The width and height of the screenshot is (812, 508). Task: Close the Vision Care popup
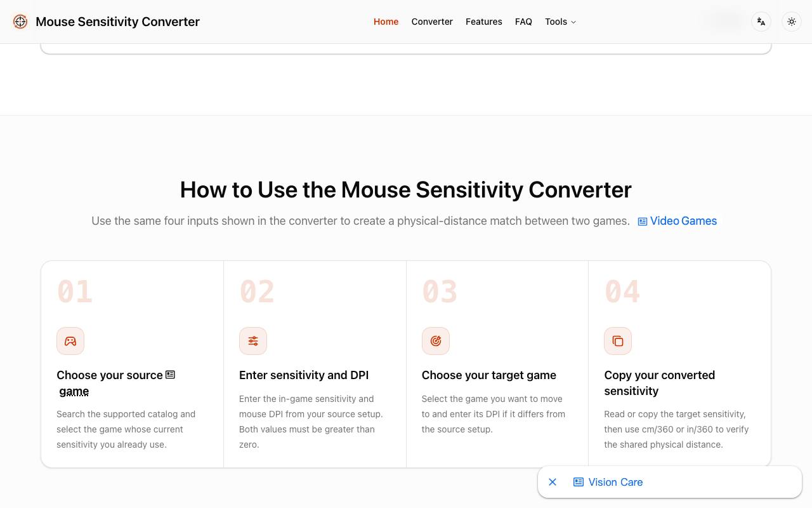[x=553, y=482]
